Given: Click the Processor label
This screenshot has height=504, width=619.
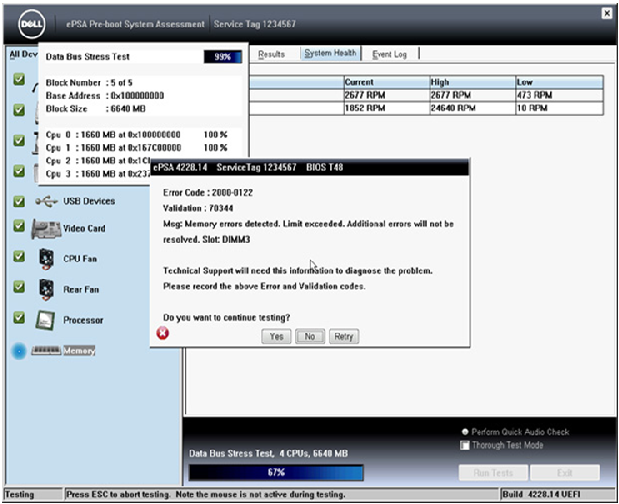Looking at the screenshot, I should 83,320.
